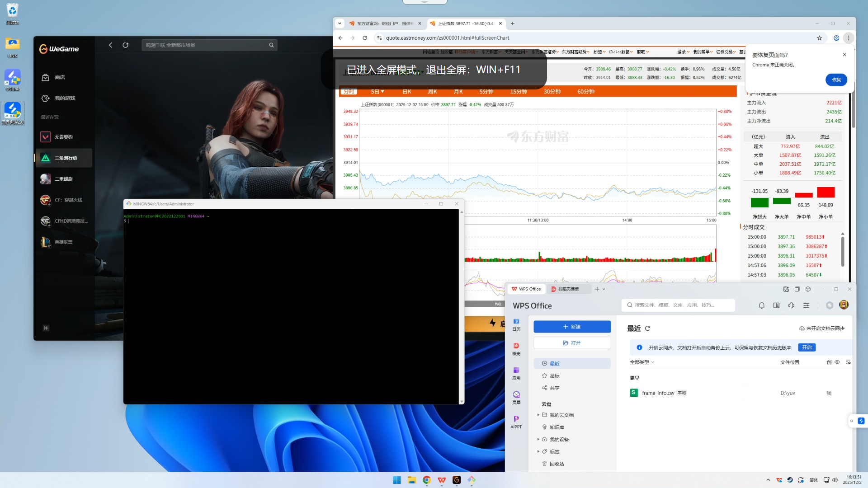Open the 稻壳 templates icon in WPS sidebar
The height and width of the screenshot is (488, 868).
tap(516, 347)
